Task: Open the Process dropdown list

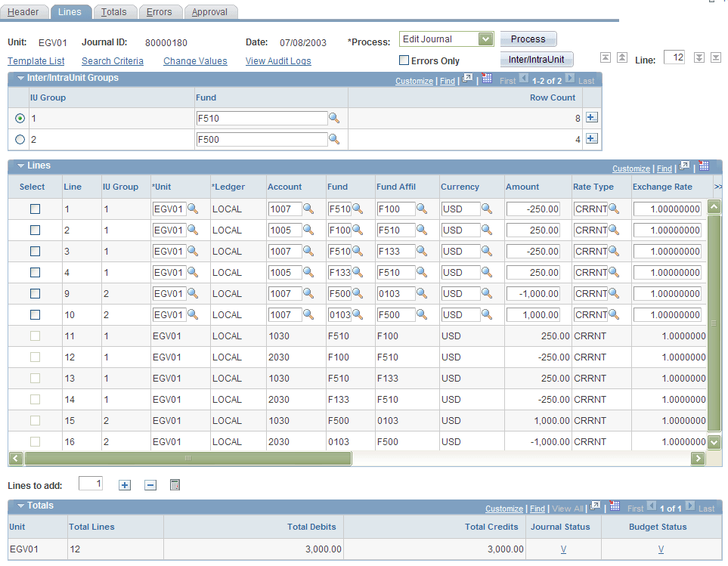Action: (485, 39)
